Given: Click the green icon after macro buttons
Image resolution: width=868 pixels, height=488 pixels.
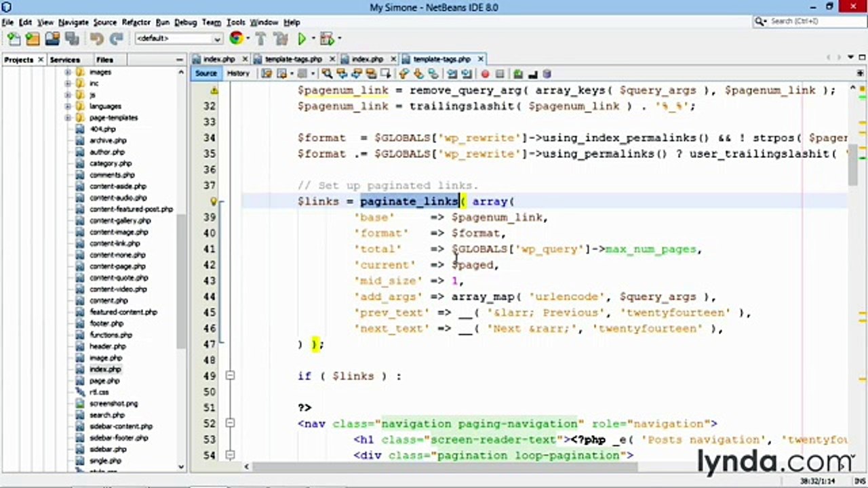Looking at the screenshot, I should tap(517, 73).
